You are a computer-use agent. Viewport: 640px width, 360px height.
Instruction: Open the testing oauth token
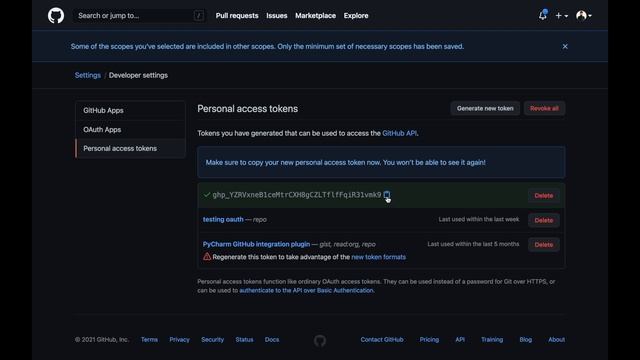coord(223,219)
